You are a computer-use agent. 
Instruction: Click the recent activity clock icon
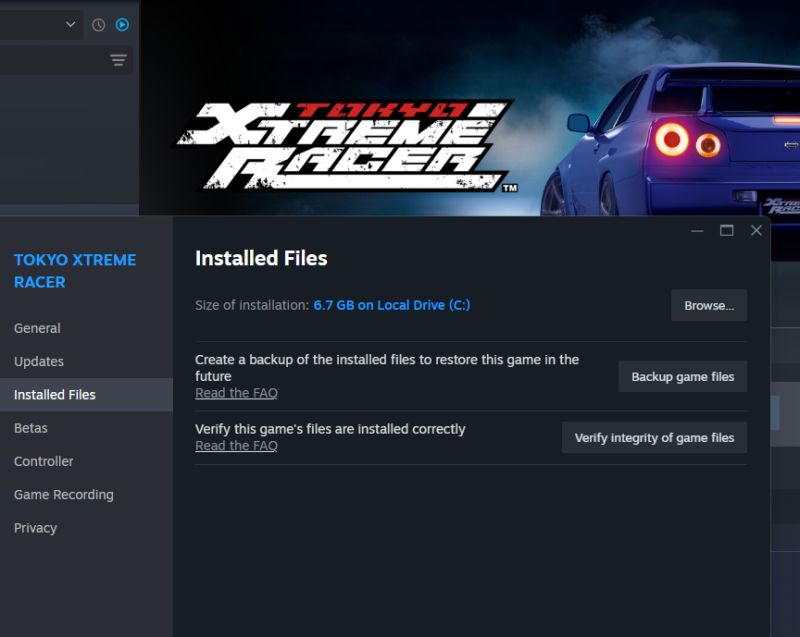(x=98, y=24)
